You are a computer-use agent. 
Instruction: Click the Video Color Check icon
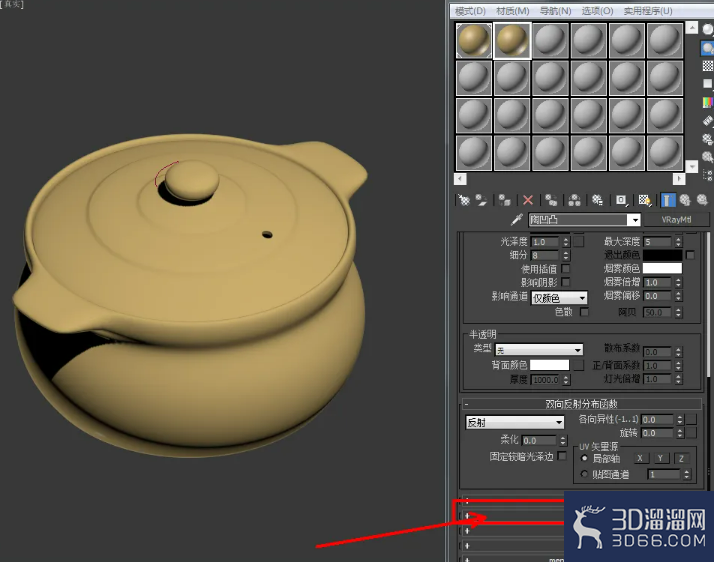click(x=707, y=102)
